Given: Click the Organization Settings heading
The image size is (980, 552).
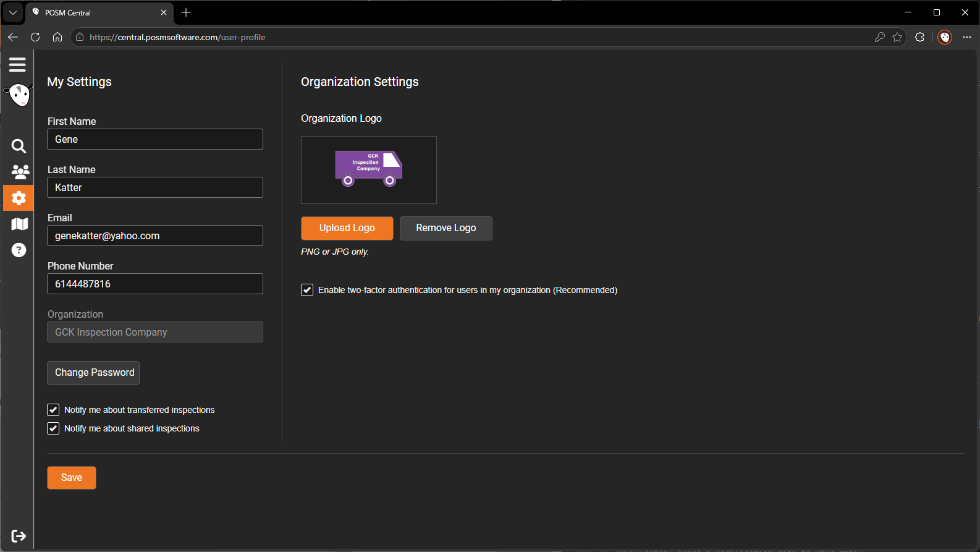Looking at the screenshot, I should [360, 82].
